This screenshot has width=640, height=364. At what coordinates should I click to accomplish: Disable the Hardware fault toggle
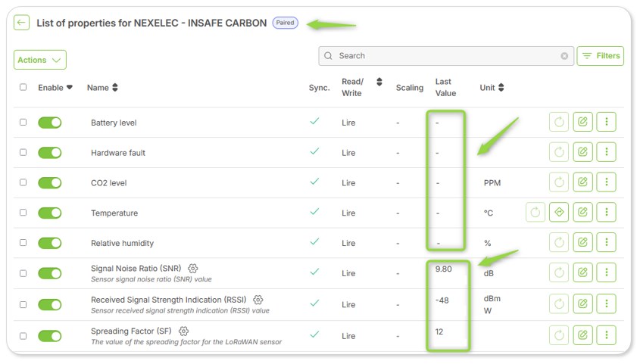(50, 153)
